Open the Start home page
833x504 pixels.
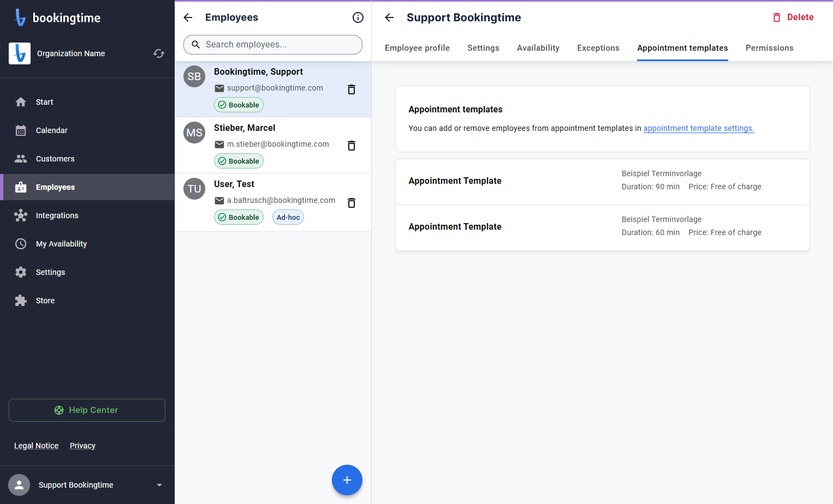coord(87,102)
